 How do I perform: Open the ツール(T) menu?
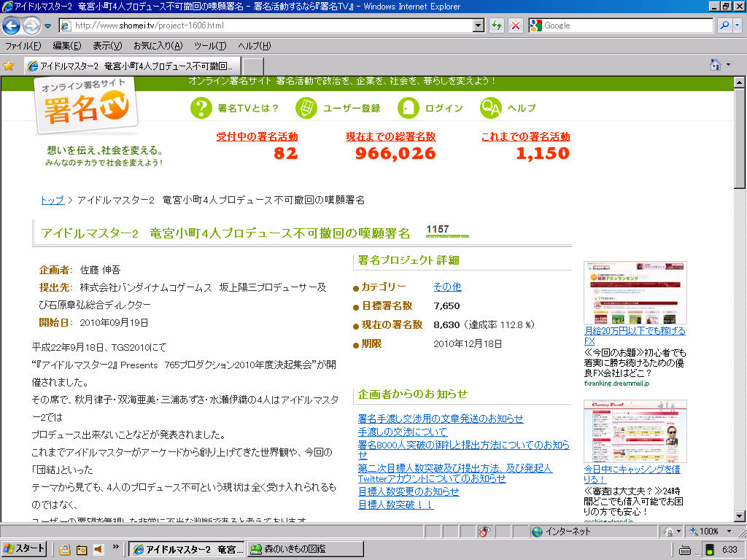coord(210,46)
